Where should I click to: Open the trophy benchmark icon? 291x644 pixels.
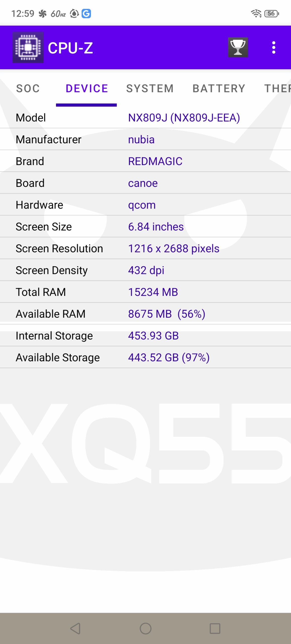(238, 48)
